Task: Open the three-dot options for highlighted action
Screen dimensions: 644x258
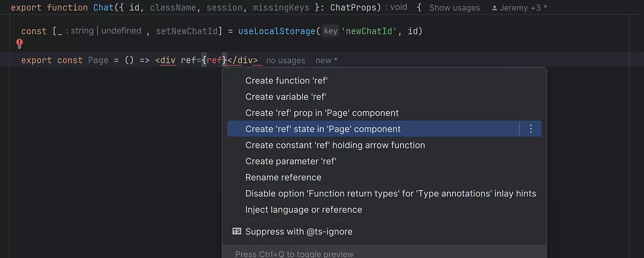Action: click(531, 129)
